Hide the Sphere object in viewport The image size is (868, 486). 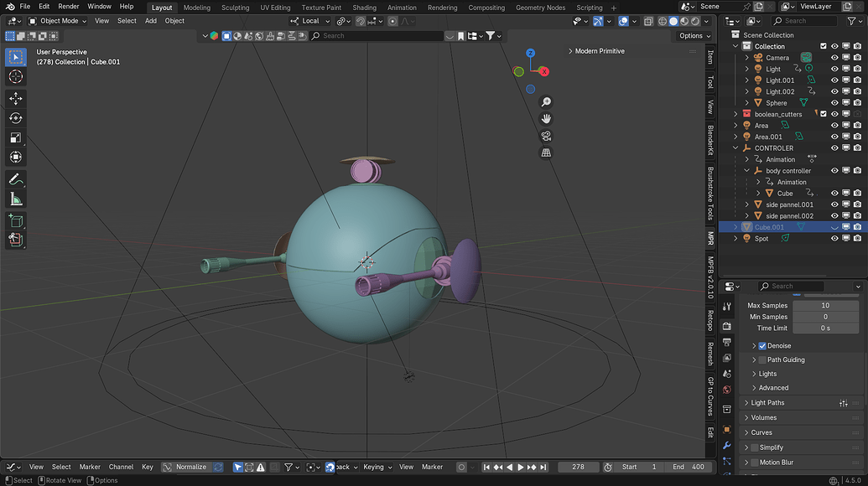tap(834, 103)
